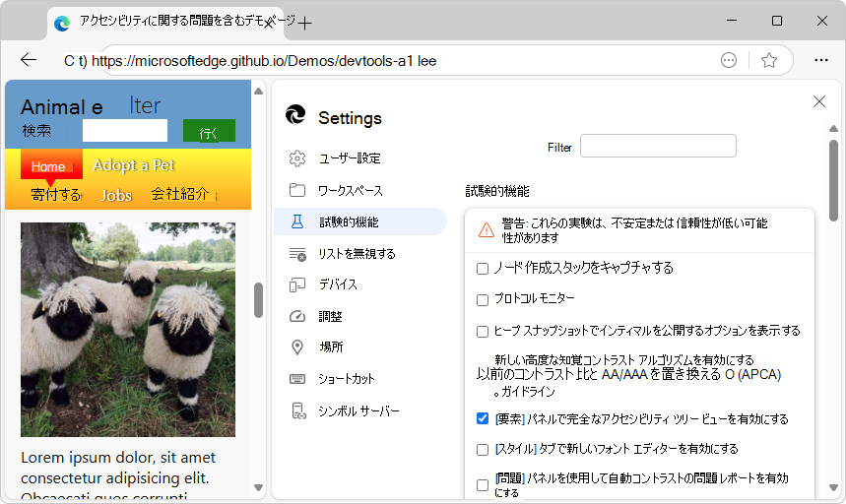Click the sheep photo on the page
This screenshot has height=504, width=846.
(128, 330)
